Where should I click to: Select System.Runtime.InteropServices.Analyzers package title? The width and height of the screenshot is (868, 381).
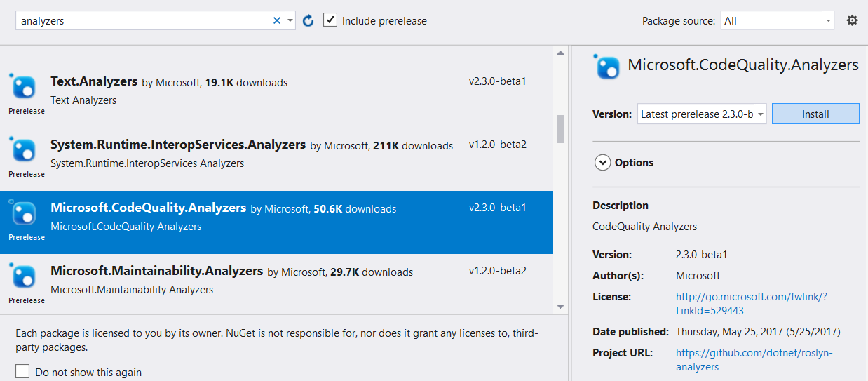[x=178, y=145]
